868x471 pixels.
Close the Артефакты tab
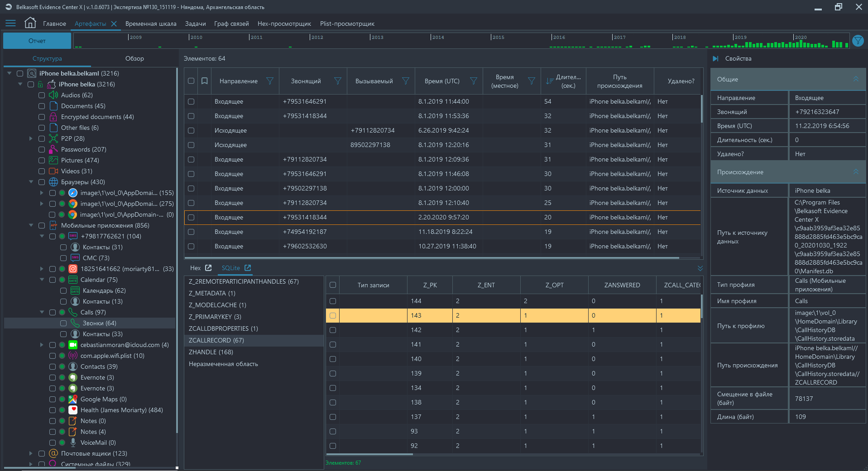coord(114,24)
